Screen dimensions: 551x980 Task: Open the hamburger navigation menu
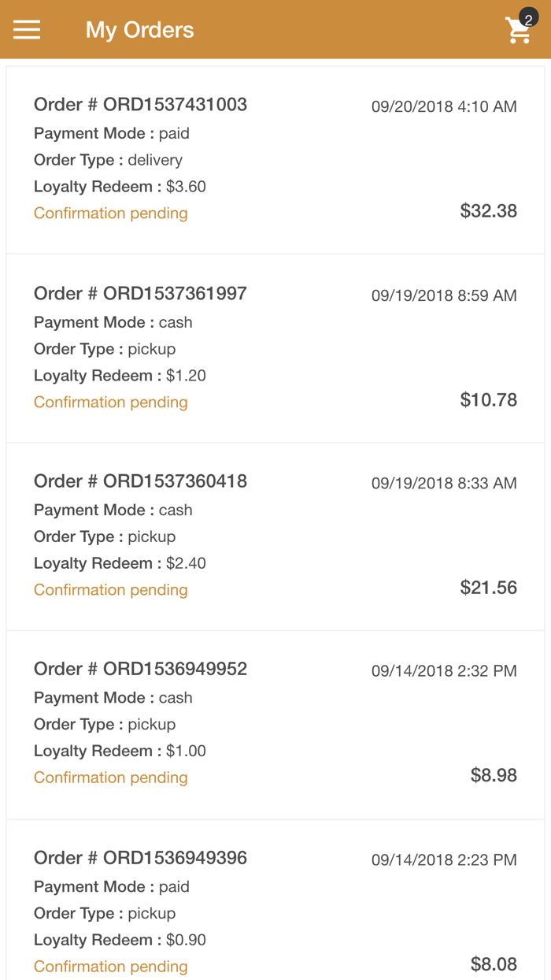[x=27, y=30]
